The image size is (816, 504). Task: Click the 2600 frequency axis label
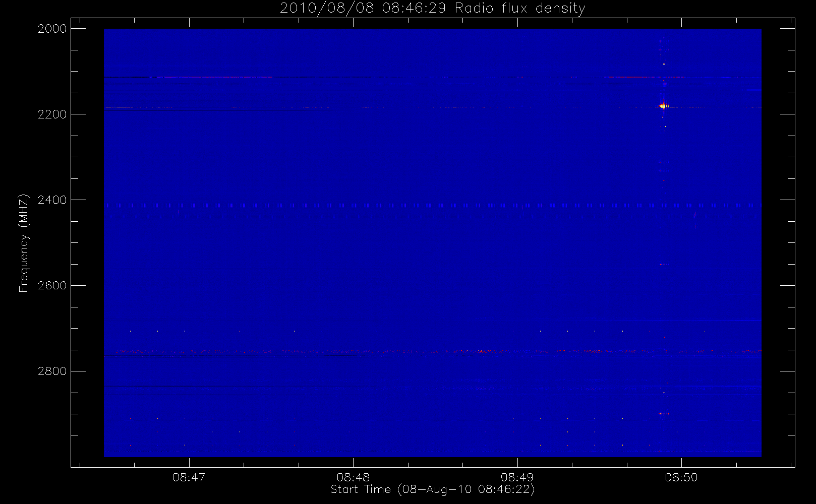52,286
